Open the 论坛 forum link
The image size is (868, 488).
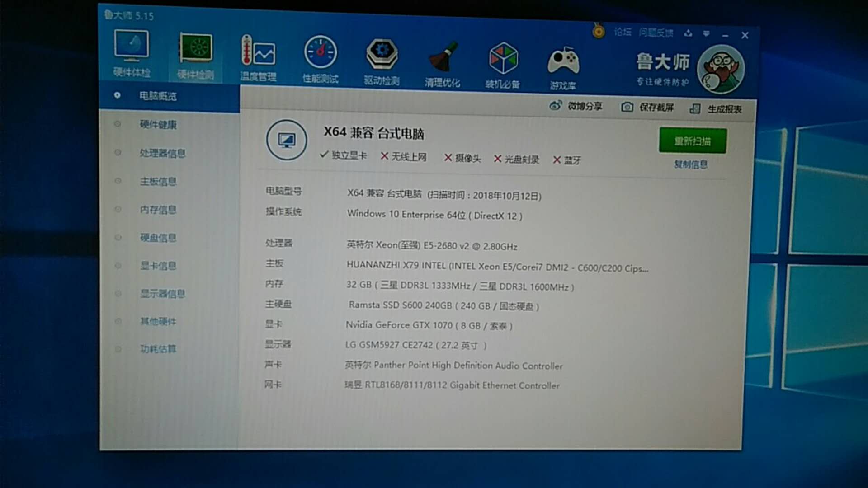(623, 32)
